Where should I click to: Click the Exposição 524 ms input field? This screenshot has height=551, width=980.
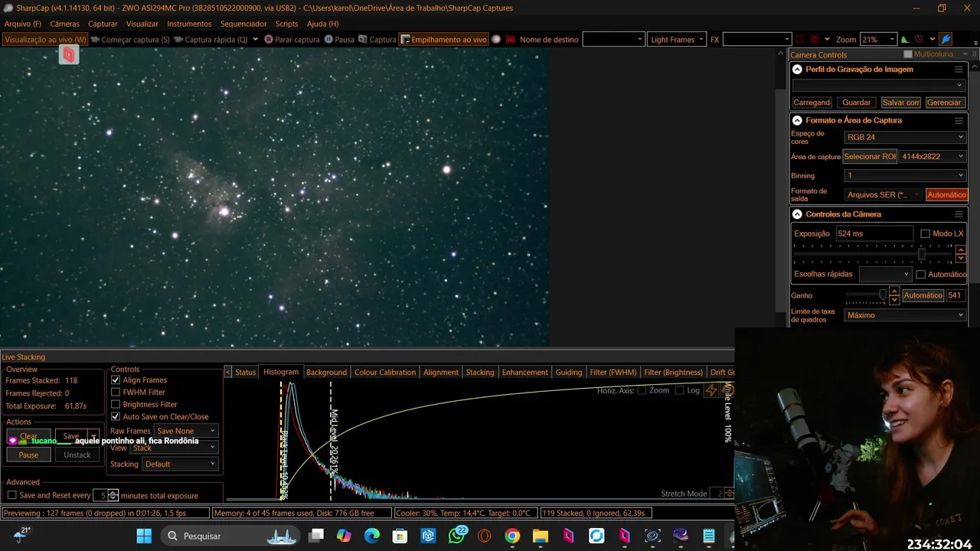click(874, 233)
